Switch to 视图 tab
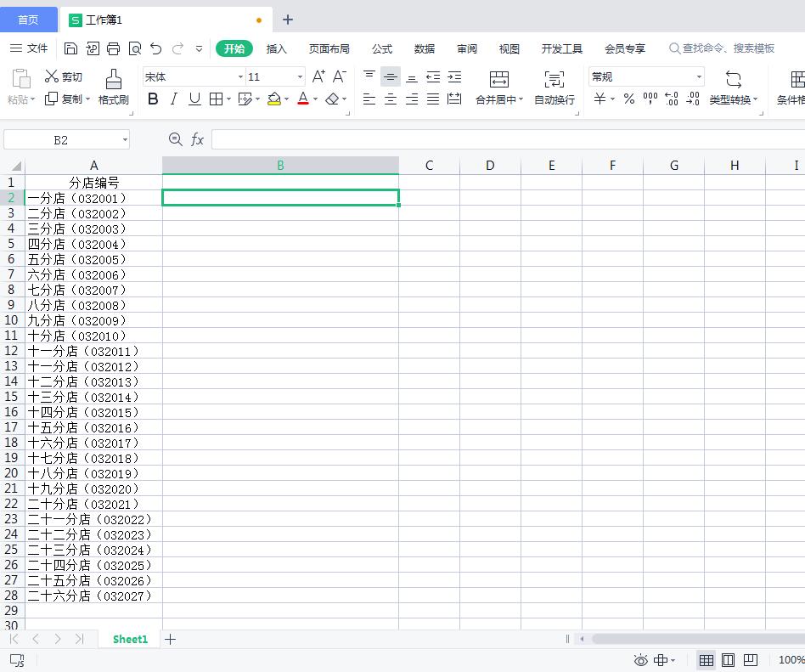The width and height of the screenshot is (805, 672). [x=509, y=48]
